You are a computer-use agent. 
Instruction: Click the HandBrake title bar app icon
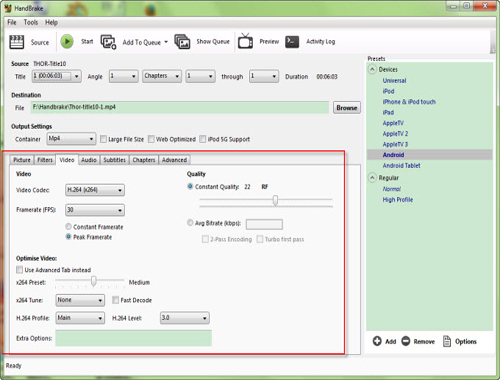click(8, 8)
